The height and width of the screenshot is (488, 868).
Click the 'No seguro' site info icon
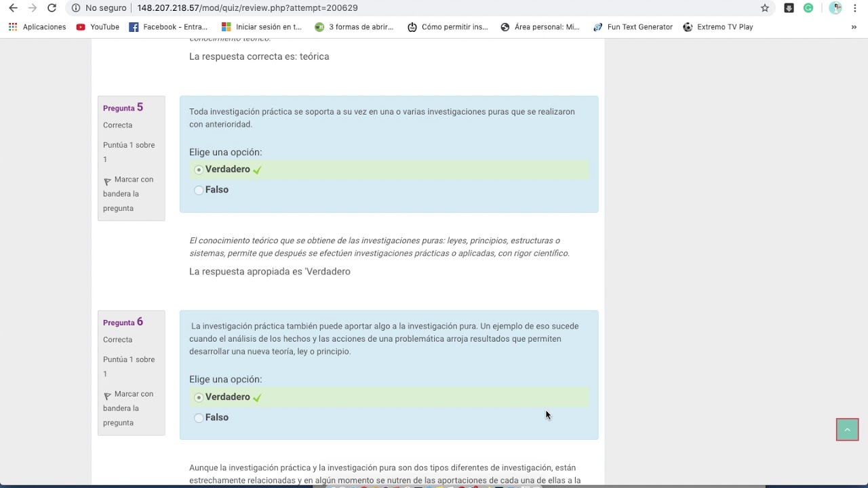[x=76, y=8]
